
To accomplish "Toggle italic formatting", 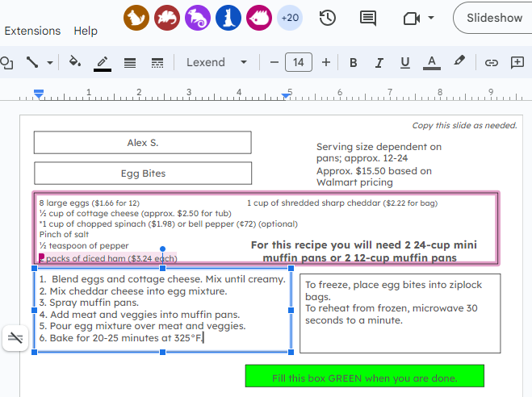I will click(x=379, y=62).
